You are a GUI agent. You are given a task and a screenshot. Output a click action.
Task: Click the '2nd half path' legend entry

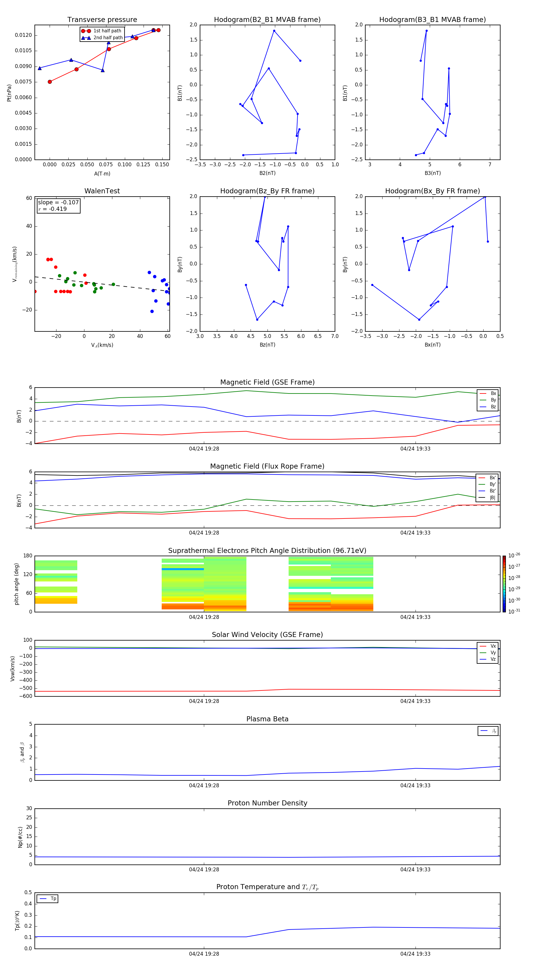[102, 38]
